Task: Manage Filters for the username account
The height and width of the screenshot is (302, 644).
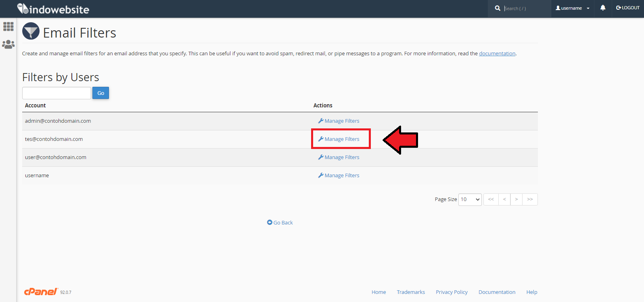Action: pyautogui.click(x=339, y=176)
